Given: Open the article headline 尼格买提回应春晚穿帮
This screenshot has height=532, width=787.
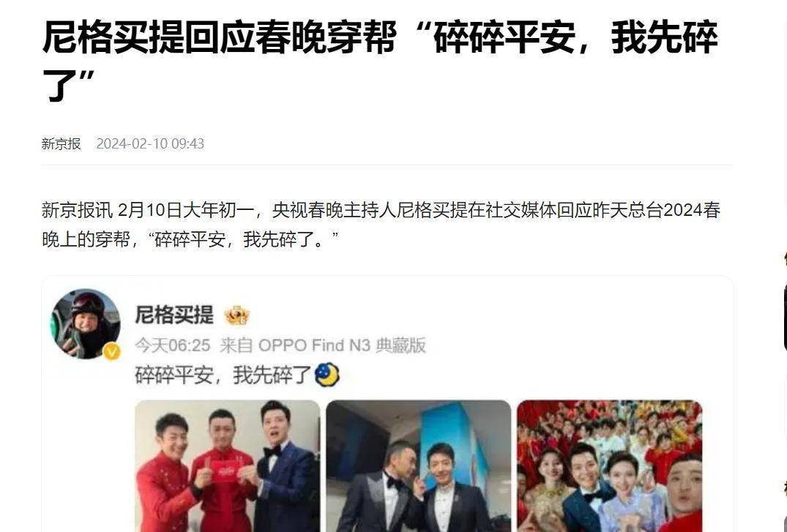Looking at the screenshot, I should click(x=380, y=59).
